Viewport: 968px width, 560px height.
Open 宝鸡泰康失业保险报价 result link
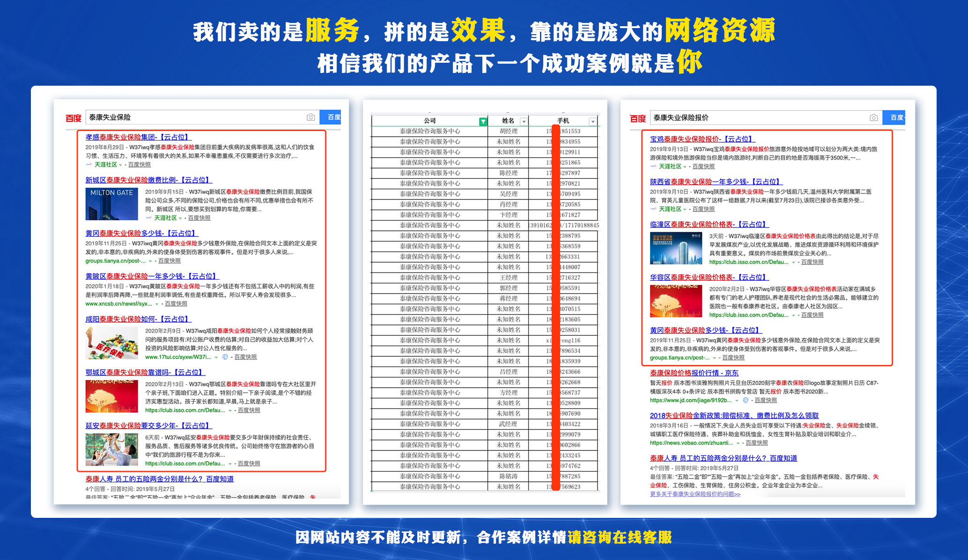(x=702, y=139)
